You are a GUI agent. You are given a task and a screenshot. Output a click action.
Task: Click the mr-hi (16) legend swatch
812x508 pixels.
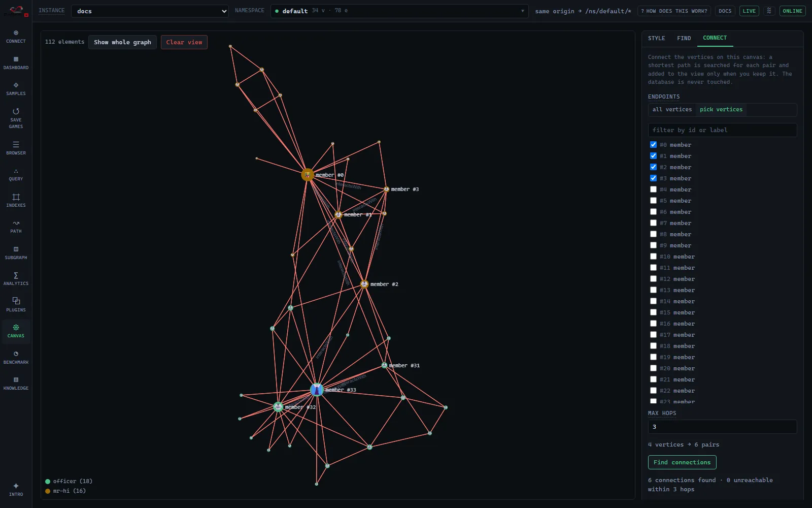(x=48, y=491)
